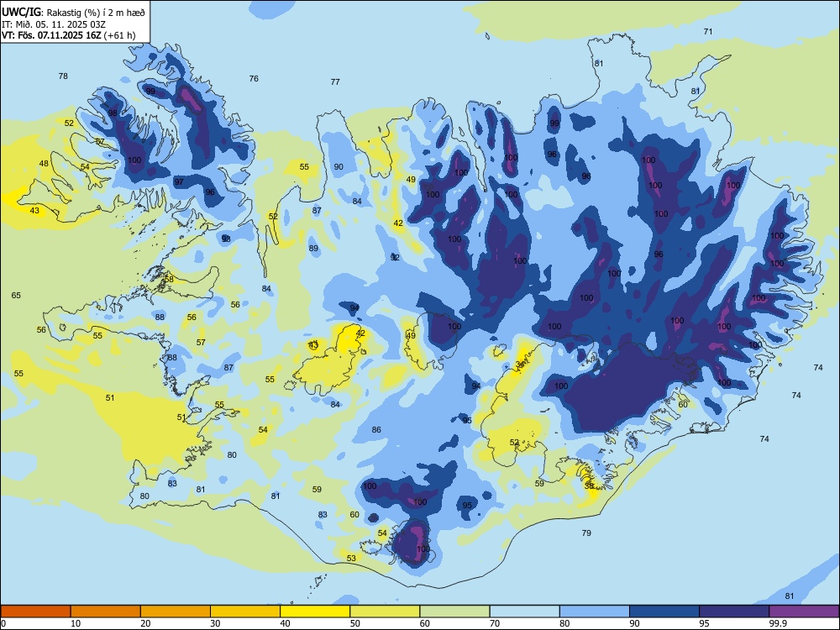The height and width of the screenshot is (630, 840).
Task: Click the 'VT: Fös. 07.11.2025 16Z (+61 h)' line
Action: 69,35
